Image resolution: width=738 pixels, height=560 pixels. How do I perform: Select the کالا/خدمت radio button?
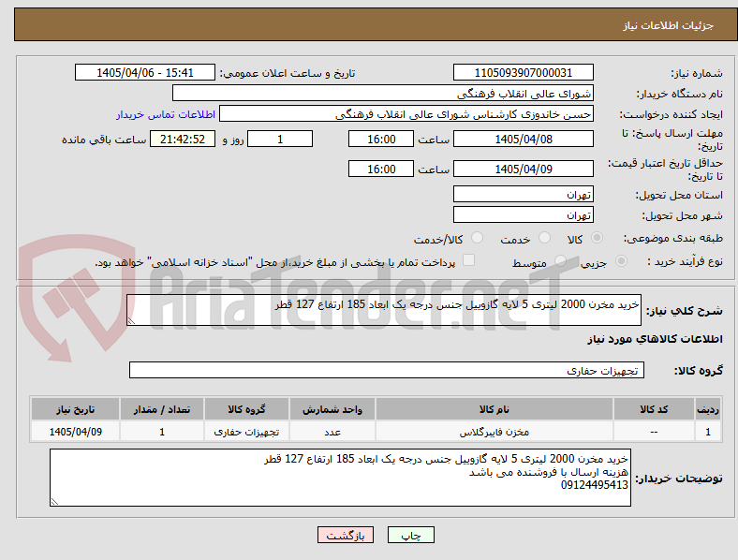[x=478, y=238]
